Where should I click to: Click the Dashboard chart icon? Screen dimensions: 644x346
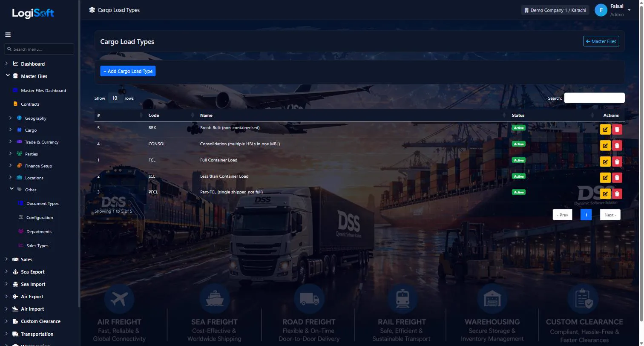pos(15,64)
